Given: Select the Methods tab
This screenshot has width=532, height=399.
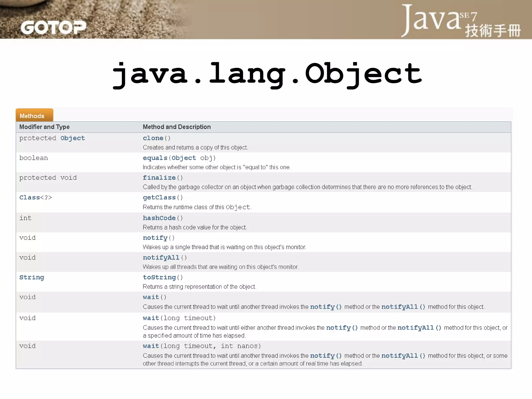Looking at the screenshot, I should pos(34,115).
